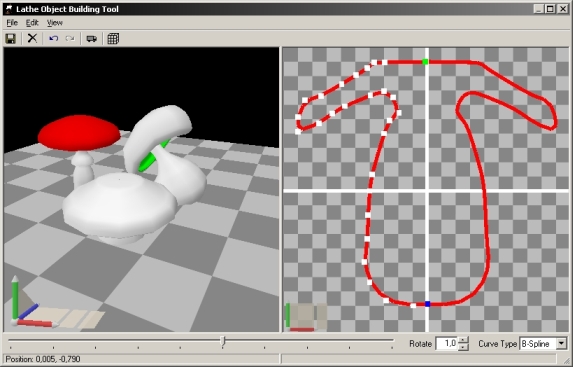Click the grayed Redo arrow icon

click(x=70, y=38)
